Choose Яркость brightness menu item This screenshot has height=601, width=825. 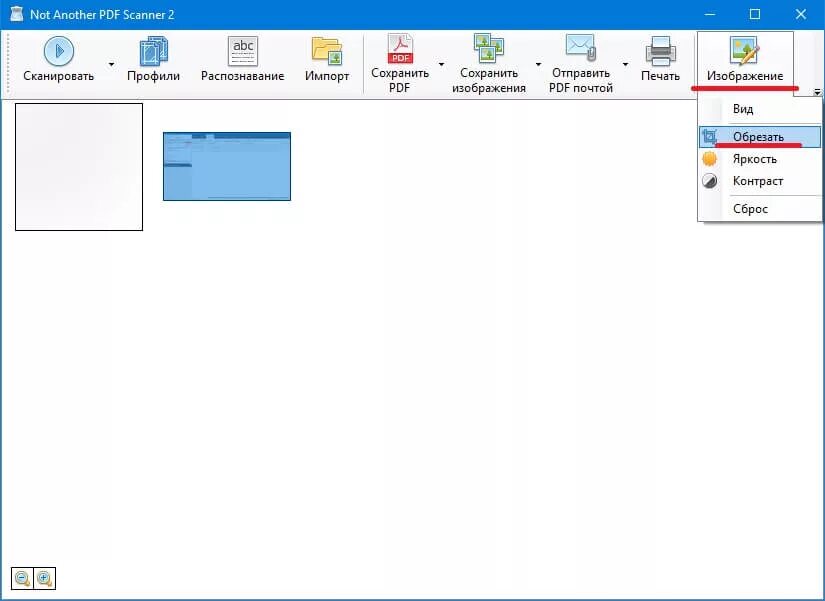click(x=760, y=159)
